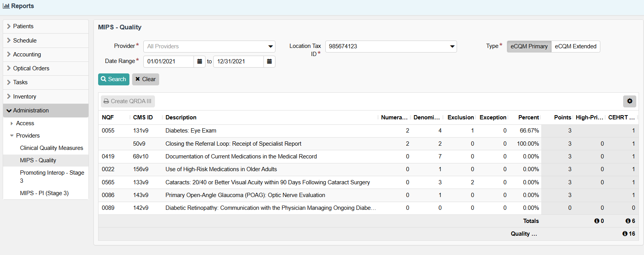The height and width of the screenshot is (255, 644).
Task: Open the start date calendar picker
Action: (x=199, y=61)
